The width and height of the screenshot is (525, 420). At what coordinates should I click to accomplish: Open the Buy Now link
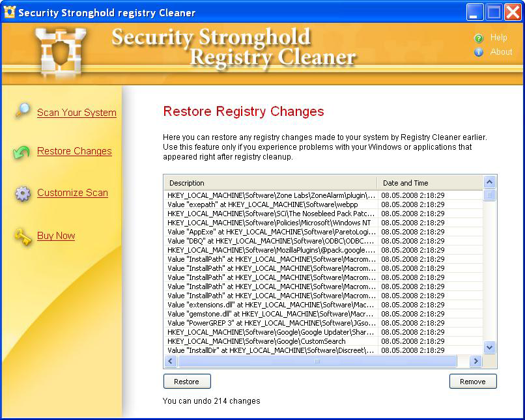pyautogui.click(x=56, y=236)
